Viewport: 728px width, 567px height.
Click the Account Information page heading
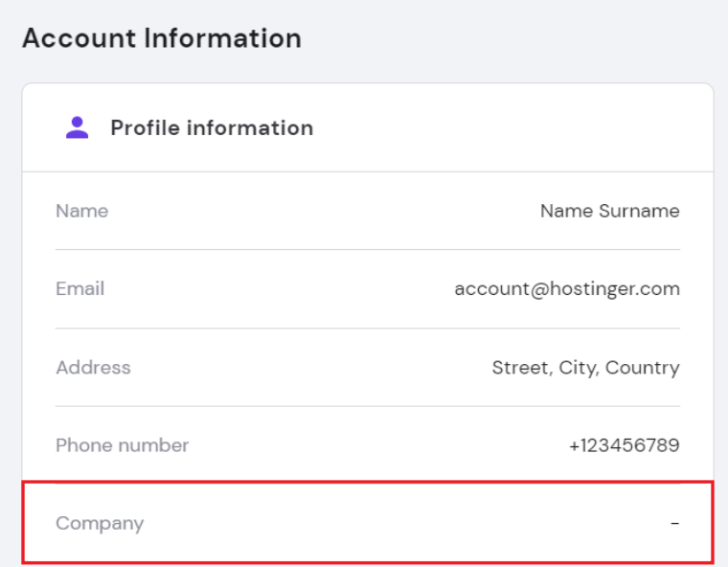tap(161, 38)
